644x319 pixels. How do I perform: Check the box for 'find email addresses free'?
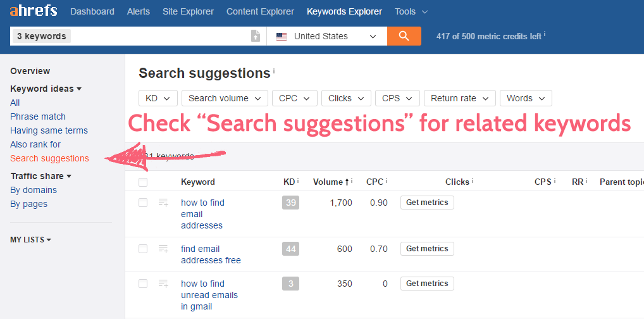pos(143,249)
